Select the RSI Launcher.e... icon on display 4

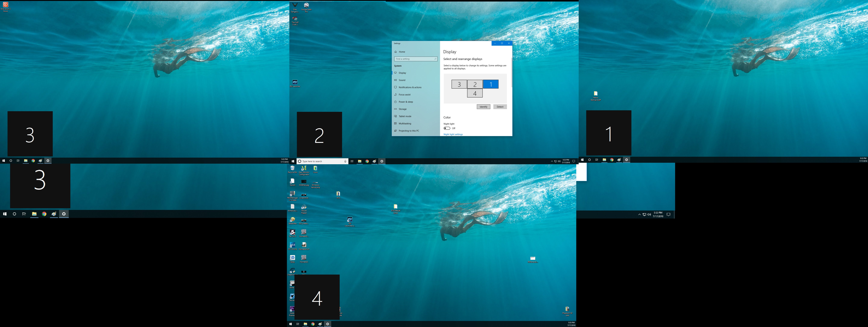click(x=350, y=222)
